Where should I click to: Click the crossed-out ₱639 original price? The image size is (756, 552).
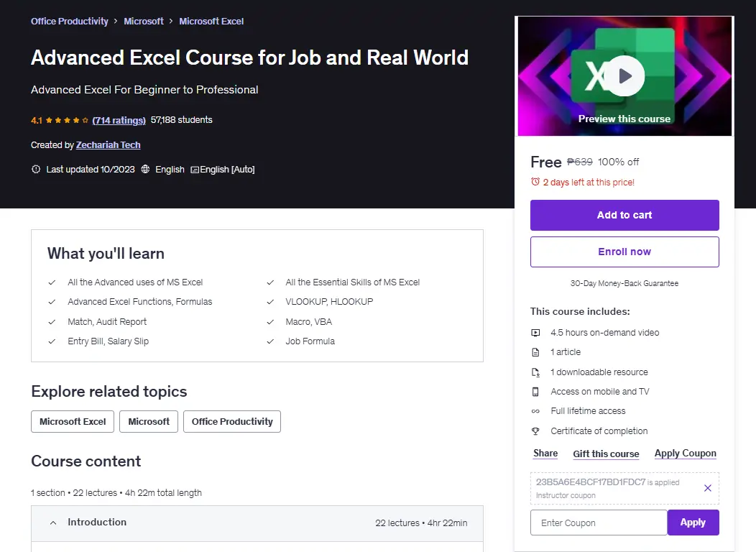pyautogui.click(x=579, y=162)
